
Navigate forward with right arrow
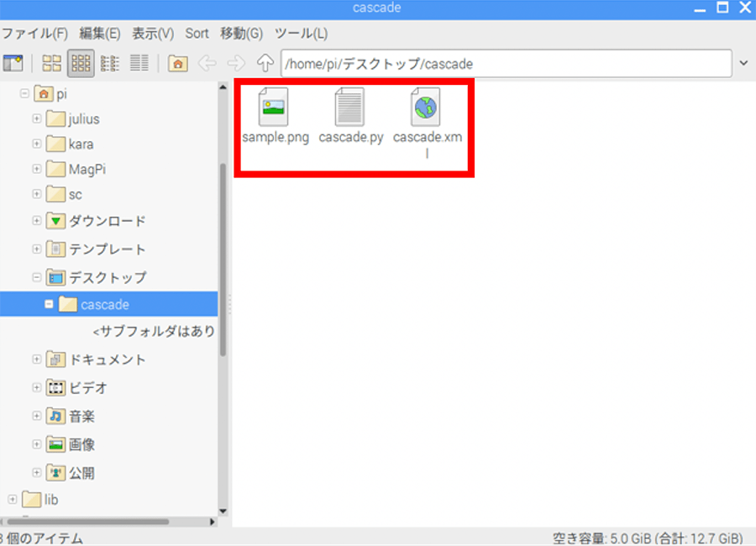(x=236, y=63)
